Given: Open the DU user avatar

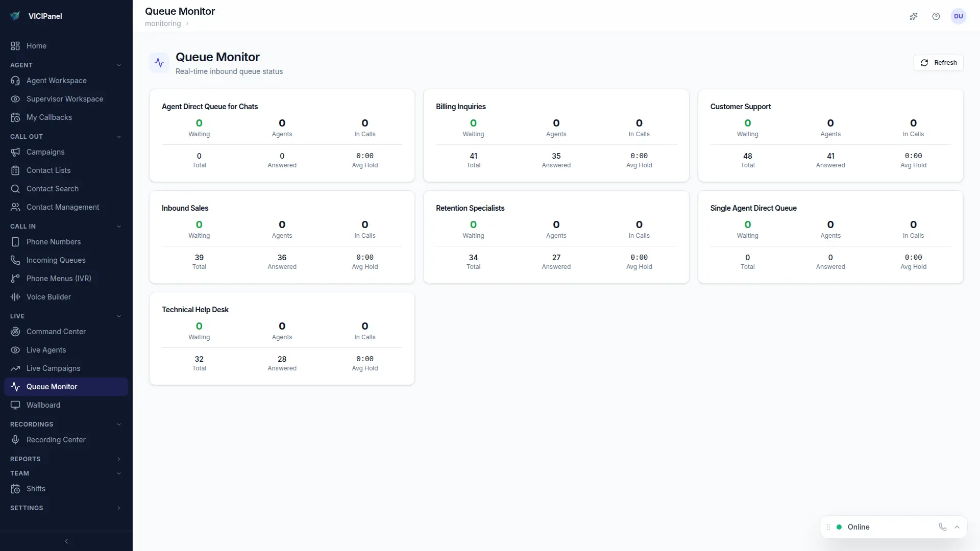Looking at the screenshot, I should 959,16.
